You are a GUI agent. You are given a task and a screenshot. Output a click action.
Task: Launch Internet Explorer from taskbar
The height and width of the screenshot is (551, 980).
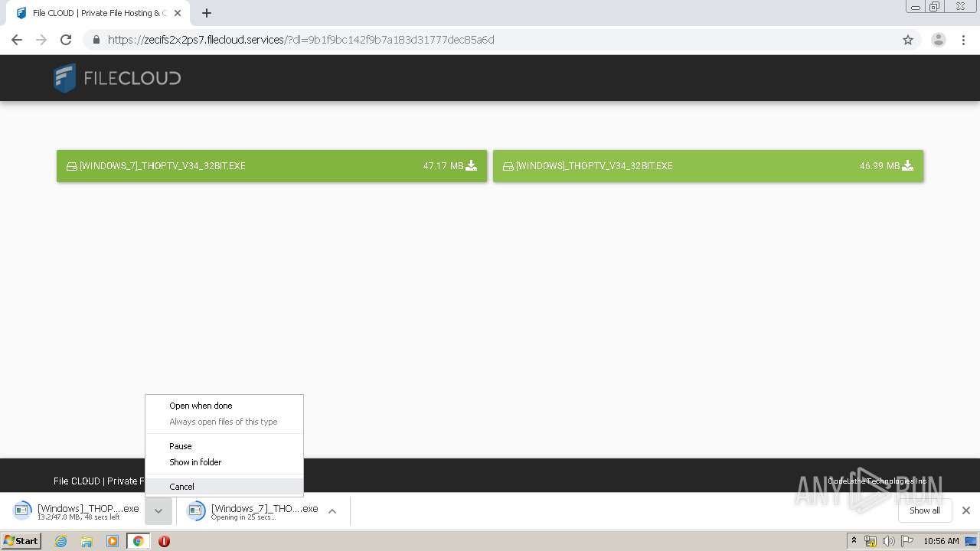point(60,541)
